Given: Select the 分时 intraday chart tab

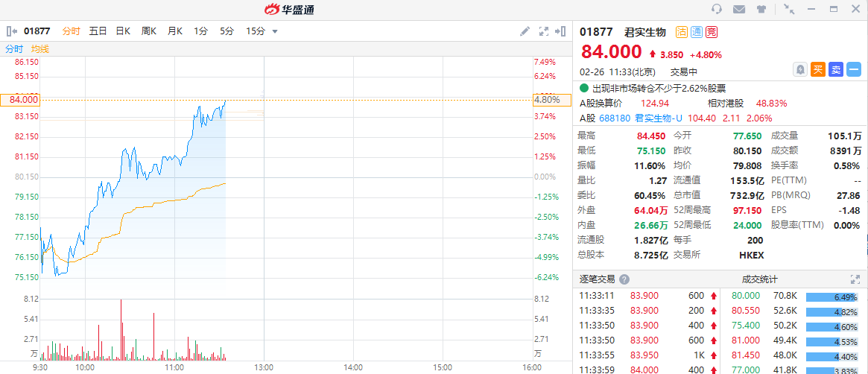Looking at the screenshot, I should point(71,31).
